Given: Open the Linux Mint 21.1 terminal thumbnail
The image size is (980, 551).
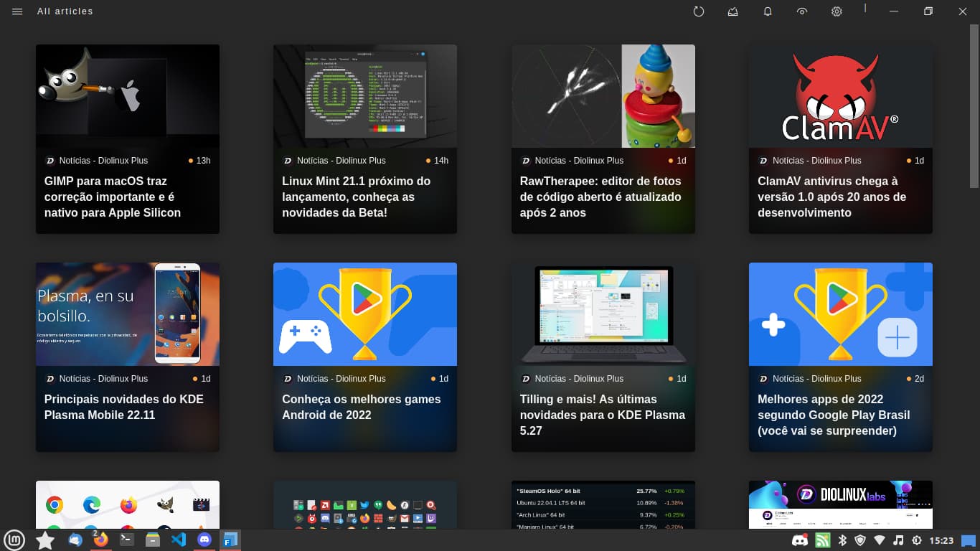Looking at the screenshot, I should click(365, 96).
